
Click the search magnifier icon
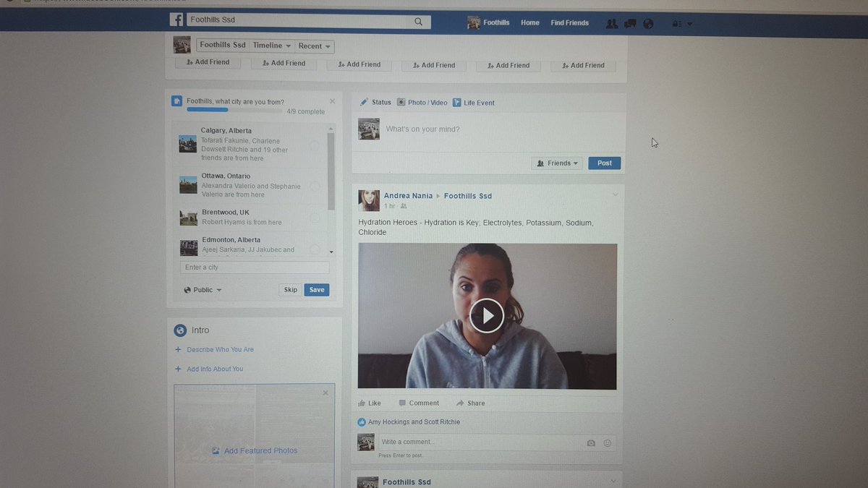419,22
